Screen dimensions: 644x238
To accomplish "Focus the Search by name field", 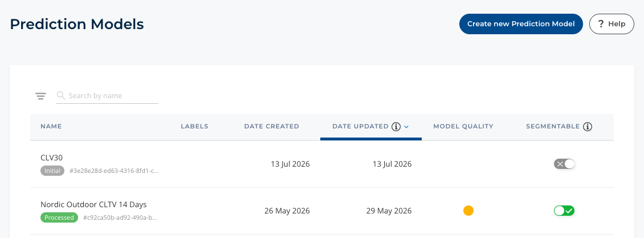I will (x=107, y=95).
